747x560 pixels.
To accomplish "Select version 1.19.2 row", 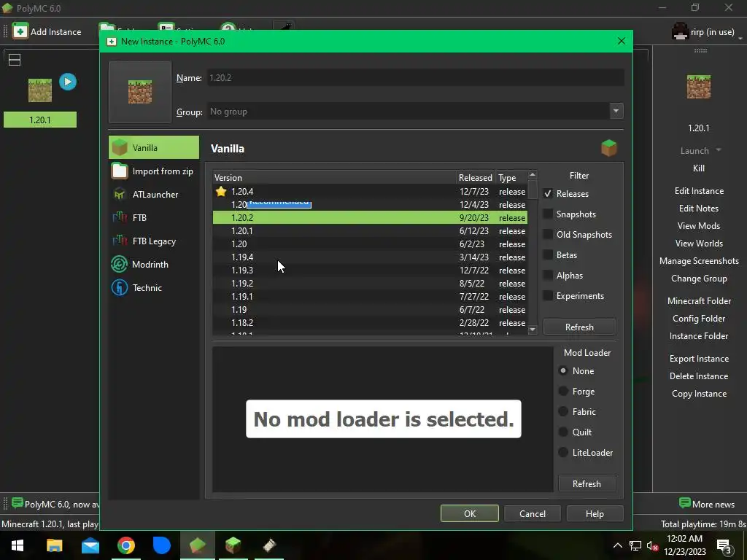I will point(370,284).
